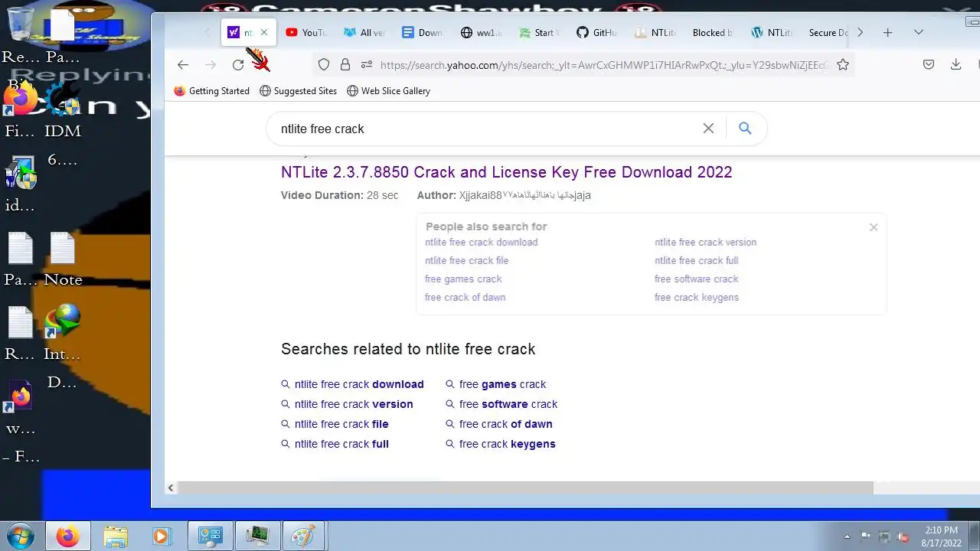Search related "ntlite free crack version"
The image size is (980, 551).
354,404
